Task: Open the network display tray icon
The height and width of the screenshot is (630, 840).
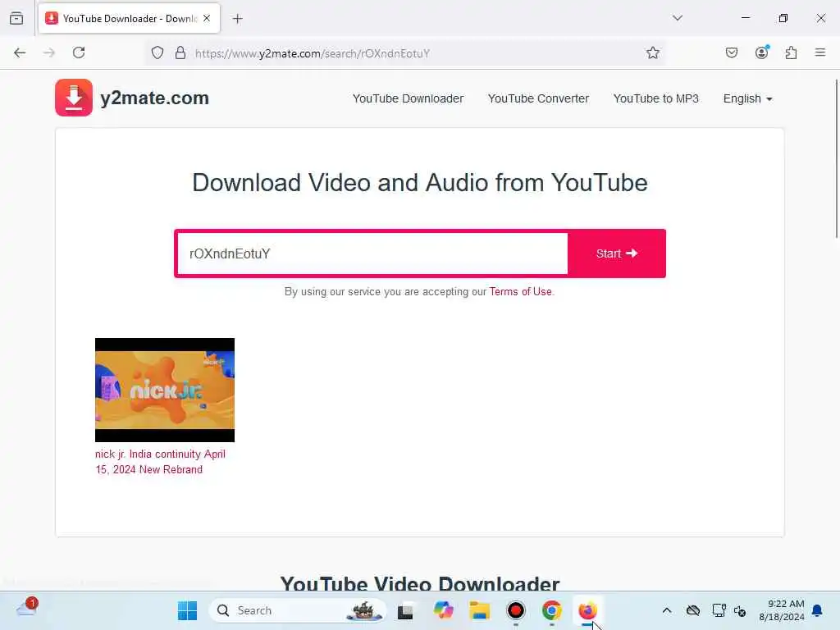Action: (x=719, y=610)
